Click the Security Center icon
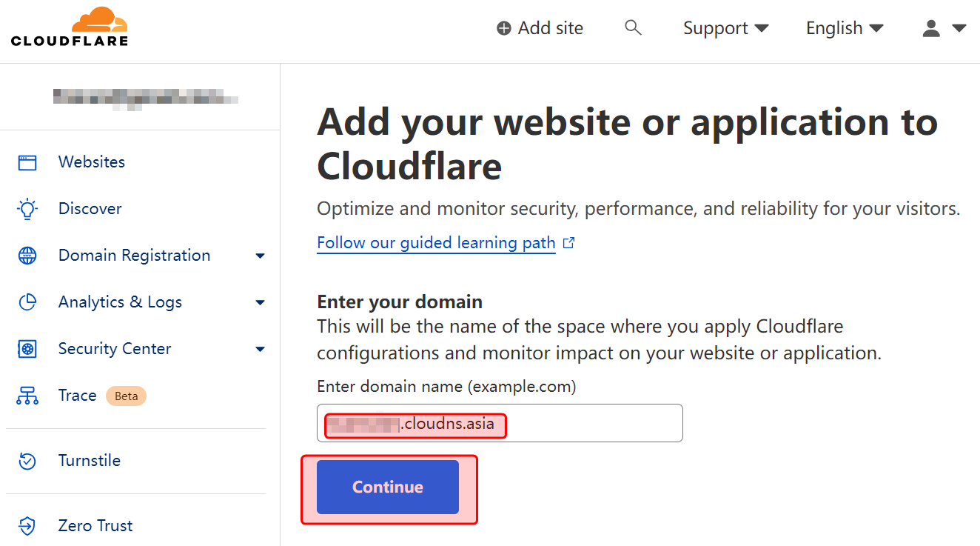Viewport: 980px width, 546px height. 27,349
